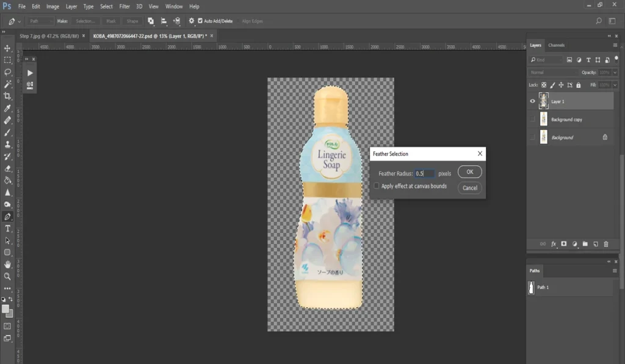
Task: Switch to the Channels tab
Action: coord(556,45)
